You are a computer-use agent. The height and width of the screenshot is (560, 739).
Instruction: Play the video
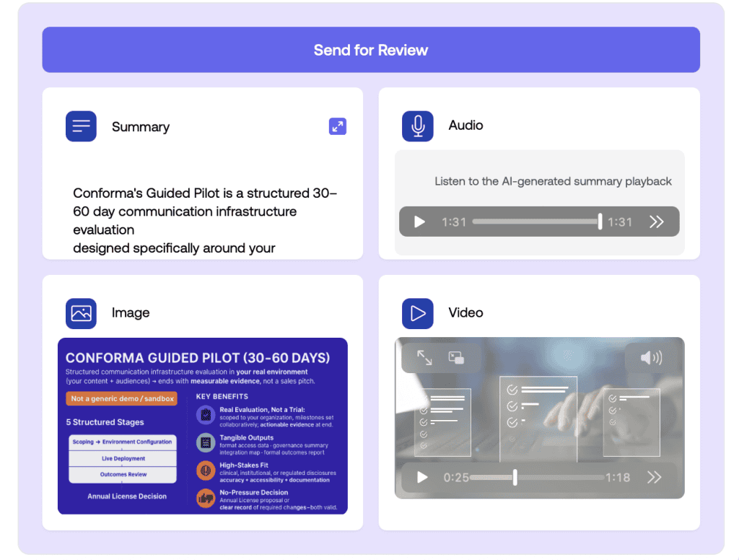[x=421, y=478]
